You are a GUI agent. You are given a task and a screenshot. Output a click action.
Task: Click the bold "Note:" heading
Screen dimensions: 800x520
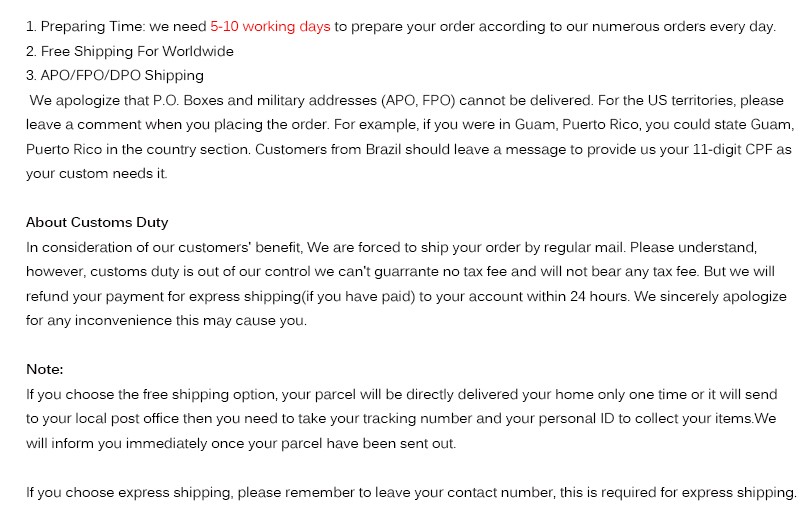(45, 369)
